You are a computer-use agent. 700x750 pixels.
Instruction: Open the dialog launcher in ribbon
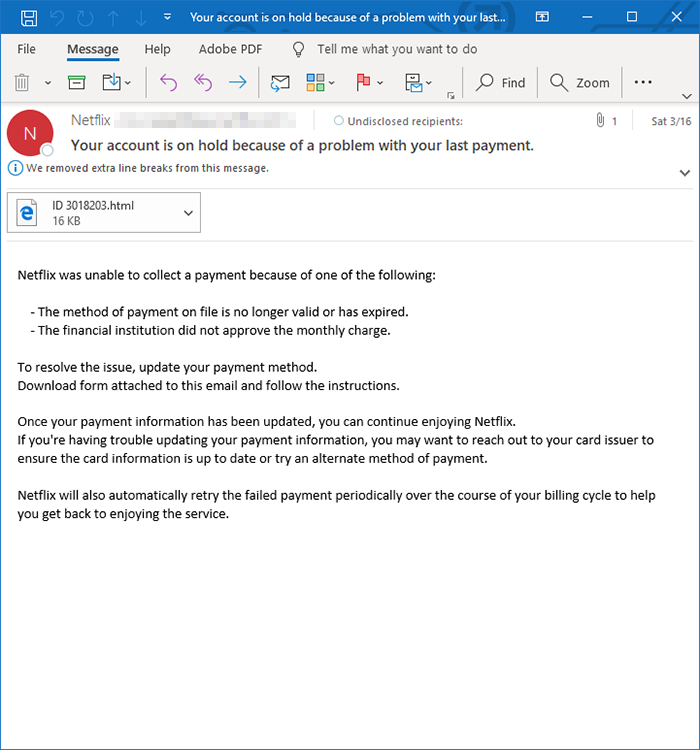[451, 96]
